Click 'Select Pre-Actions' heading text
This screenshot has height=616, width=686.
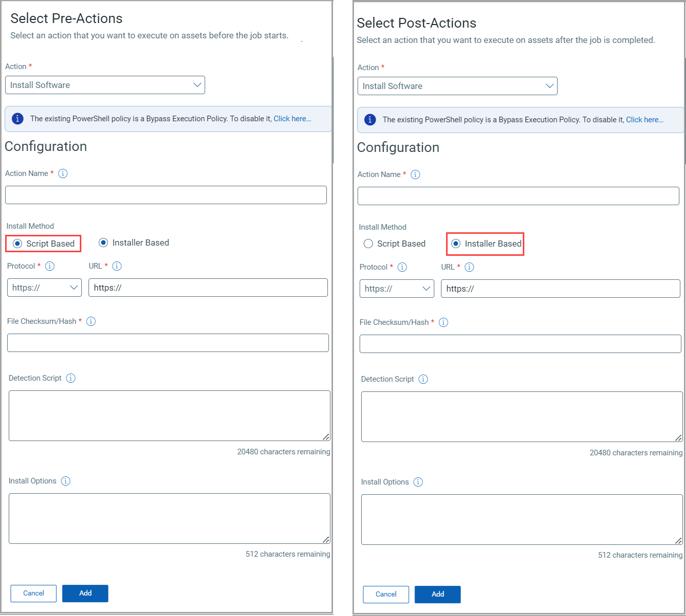[67, 18]
